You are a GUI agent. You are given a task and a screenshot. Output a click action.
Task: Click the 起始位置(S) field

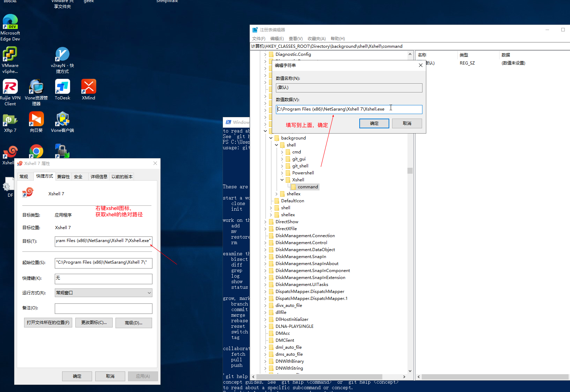tap(104, 263)
